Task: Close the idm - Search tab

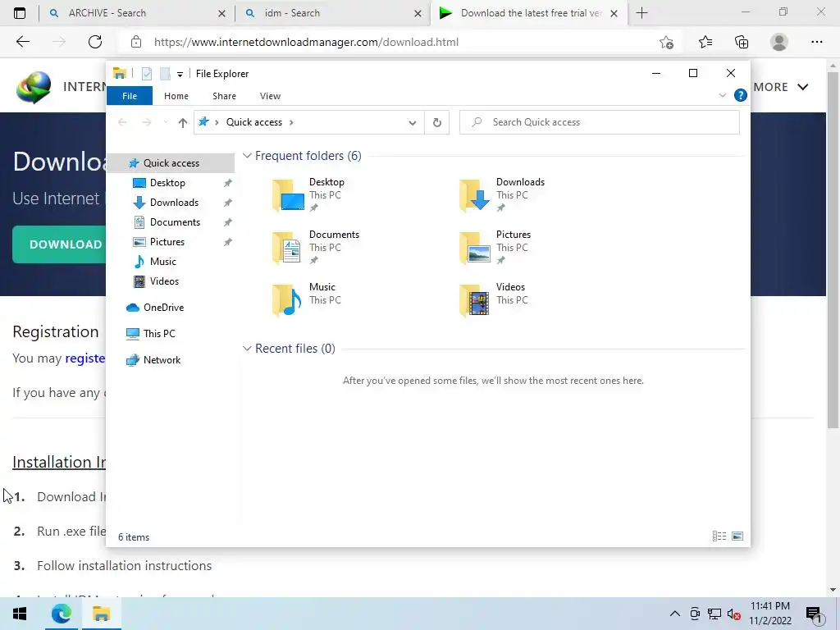Action: [418, 13]
